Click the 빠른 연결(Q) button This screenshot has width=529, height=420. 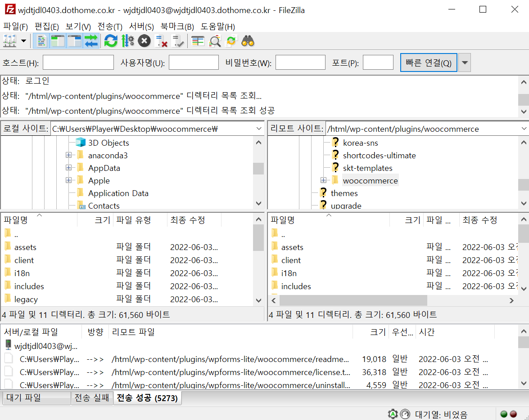tap(429, 63)
